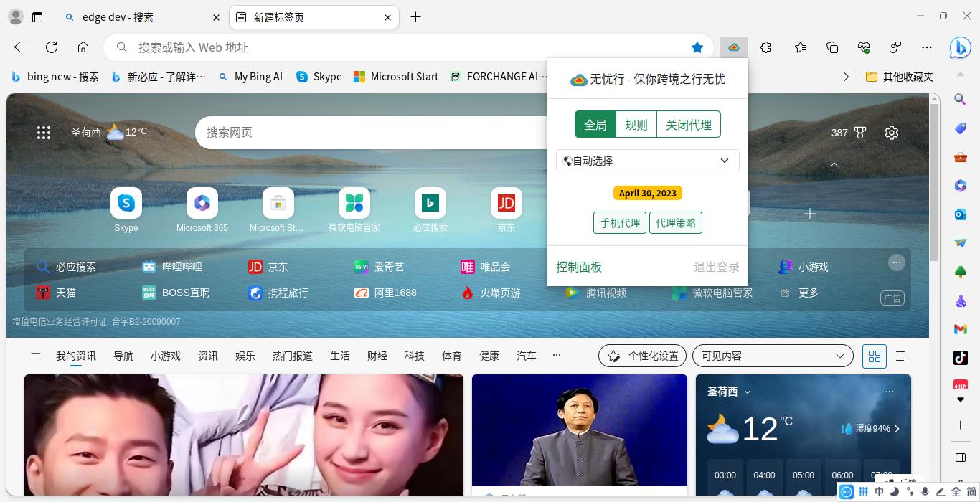Add a new sidebar app with plus

(960, 425)
